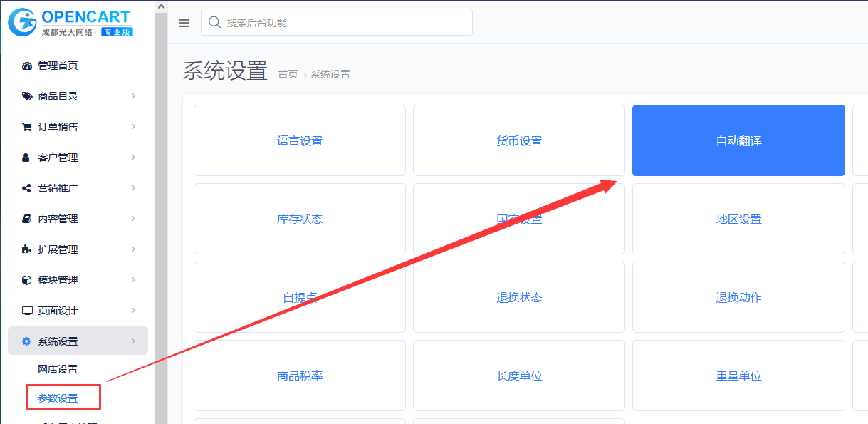Select 系统设置 menu label
Screen dimensions: 868x424
(x=58, y=341)
